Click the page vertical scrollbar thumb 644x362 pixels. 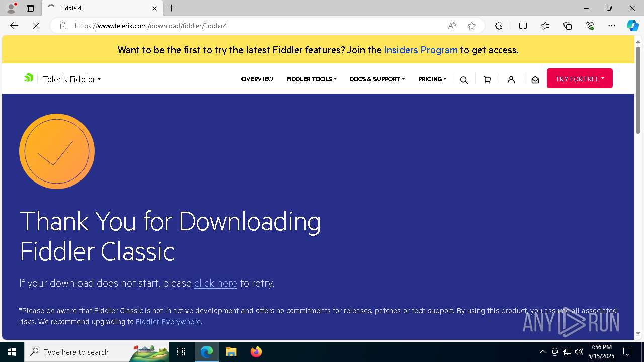point(638,89)
